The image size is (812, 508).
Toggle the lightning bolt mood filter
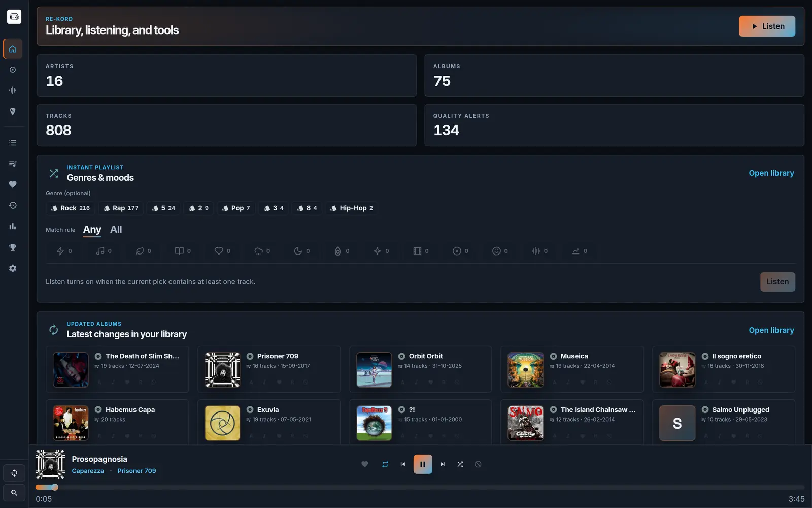64,251
